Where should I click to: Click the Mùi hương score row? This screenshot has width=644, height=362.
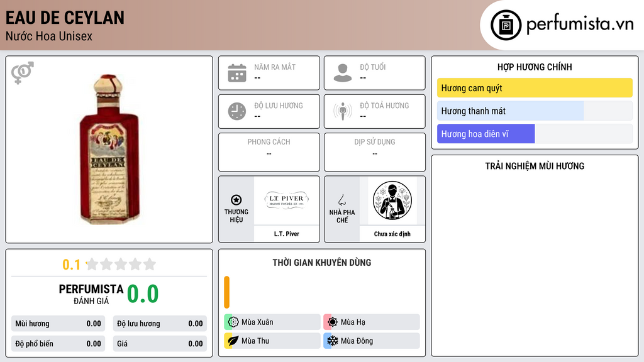point(58,324)
